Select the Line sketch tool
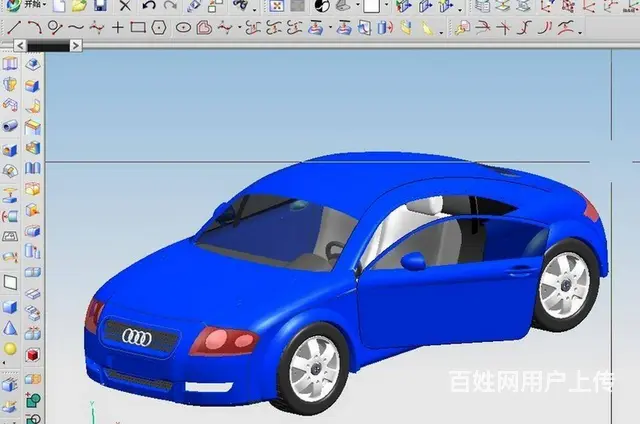Image resolution: width=640 pixels, height=424 pixels. click(14, 27)
